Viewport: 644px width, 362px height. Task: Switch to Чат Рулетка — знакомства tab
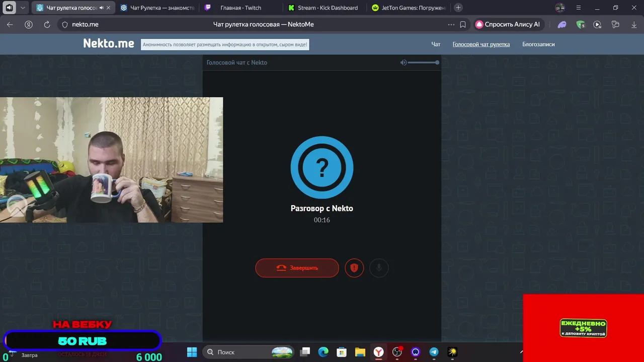click(x=157, y=8)
